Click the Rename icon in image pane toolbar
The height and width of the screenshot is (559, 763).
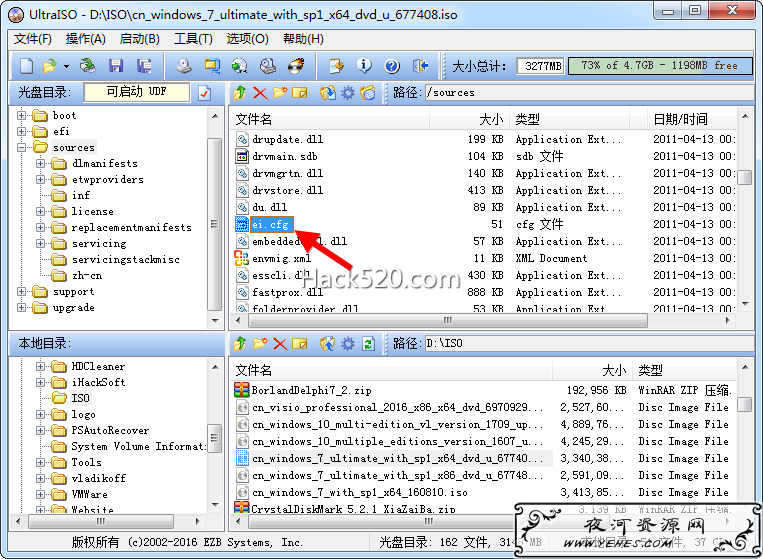300,92
